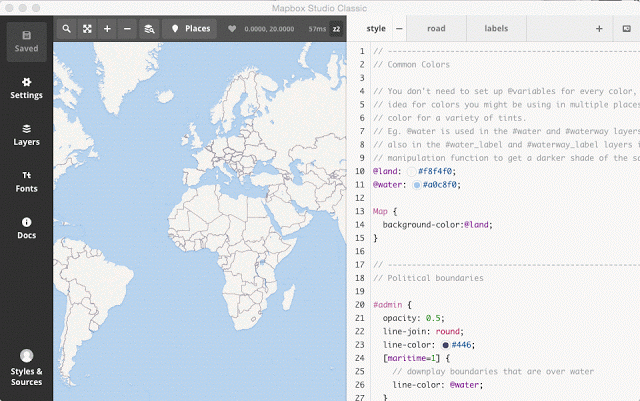The height and width of the screenshot is (401, 640).
Task: Switch to the labels tab
Action: (496, 29)
